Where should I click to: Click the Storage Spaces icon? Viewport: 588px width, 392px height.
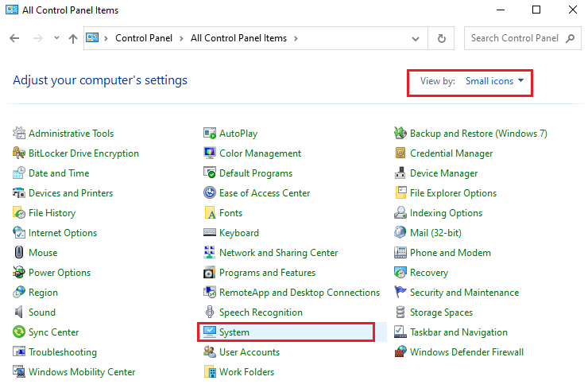point(400,312)
